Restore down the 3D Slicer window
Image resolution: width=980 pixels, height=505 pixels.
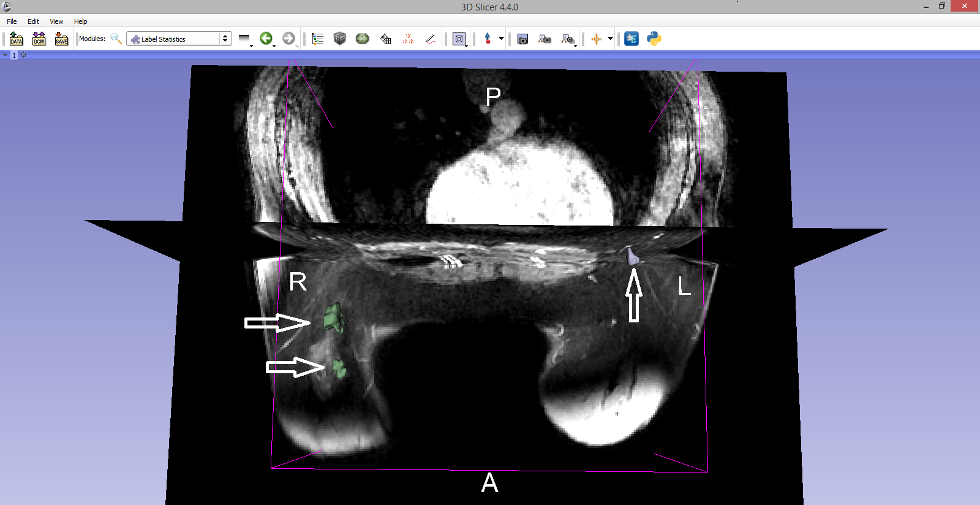[942, 6]
